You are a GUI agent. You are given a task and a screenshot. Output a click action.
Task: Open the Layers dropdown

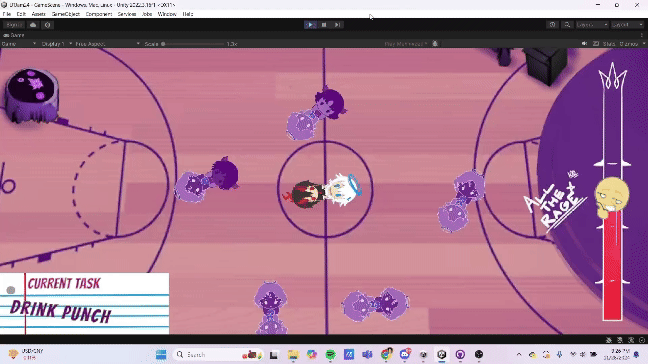(592, 25)
